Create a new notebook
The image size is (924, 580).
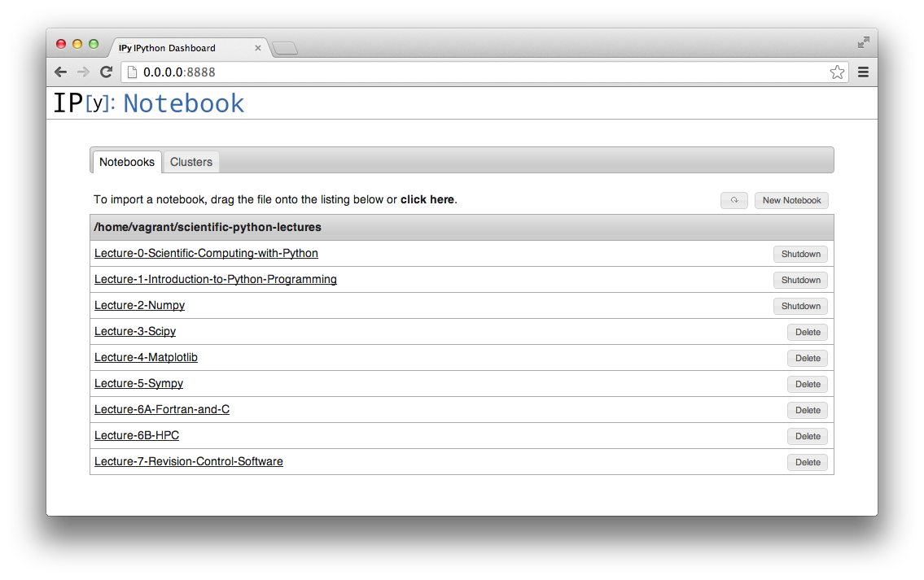[791, 200]
